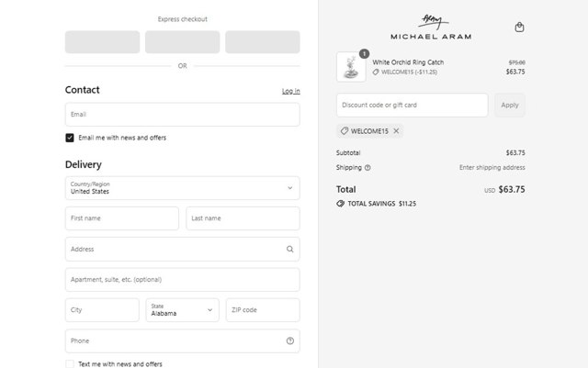588x368 pixels.
Task: Click the Address search magnifier icon
Action: click(x=290, y=249)
